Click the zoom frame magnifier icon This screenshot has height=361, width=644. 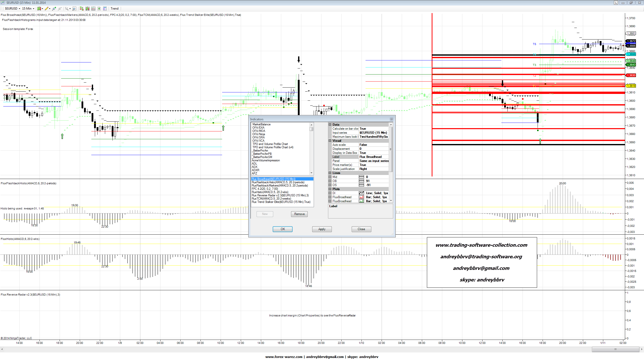74,9
